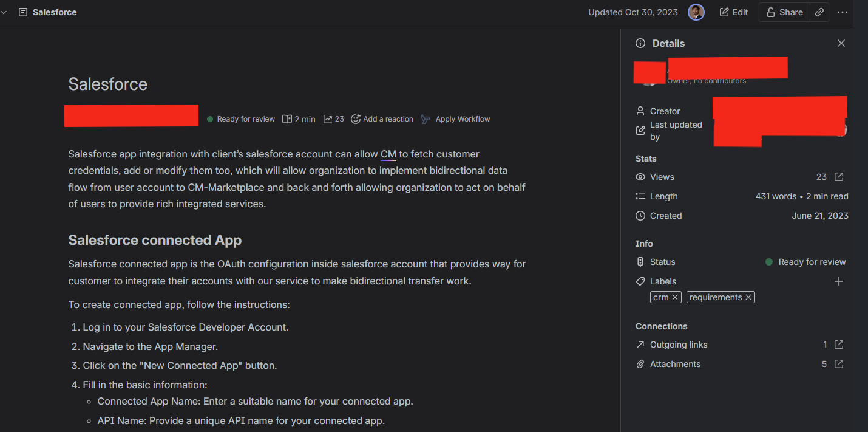Image resolution: width=868 pixels, height=432 pixels.
Task: Click the underlined CM term in paragraph
Action: [388, 154]
